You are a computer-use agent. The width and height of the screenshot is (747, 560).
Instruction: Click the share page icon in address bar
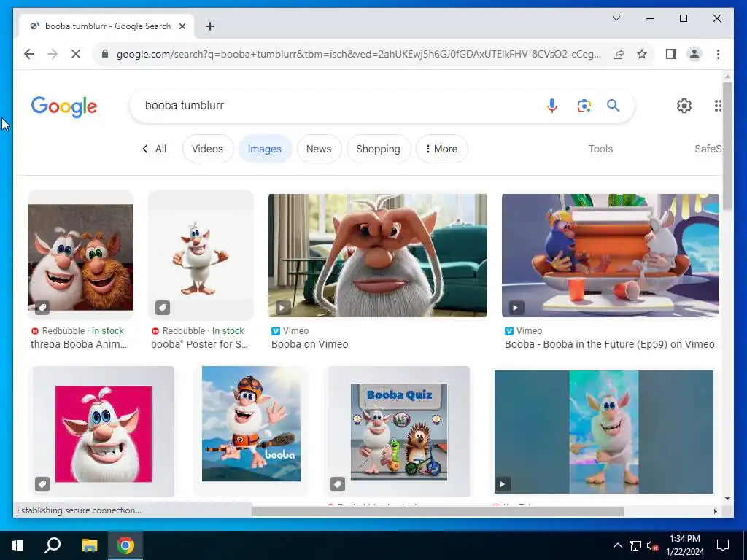coord(619,54)
